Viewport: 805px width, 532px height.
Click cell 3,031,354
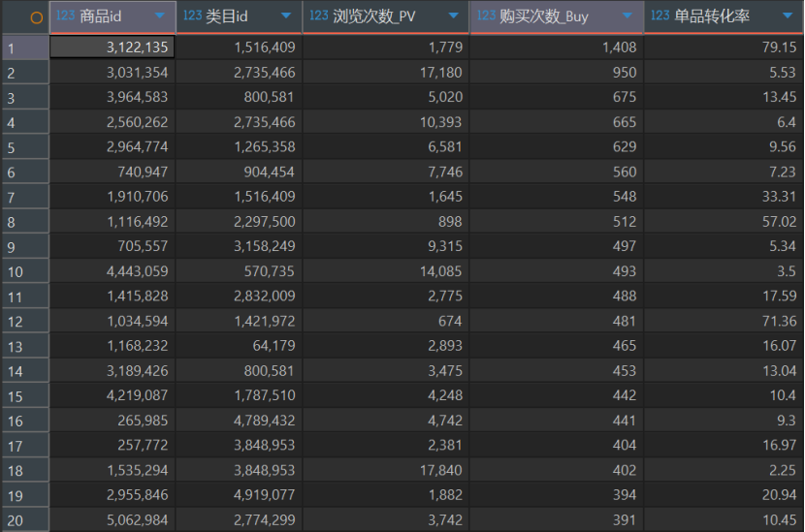(x=113, y=73)
